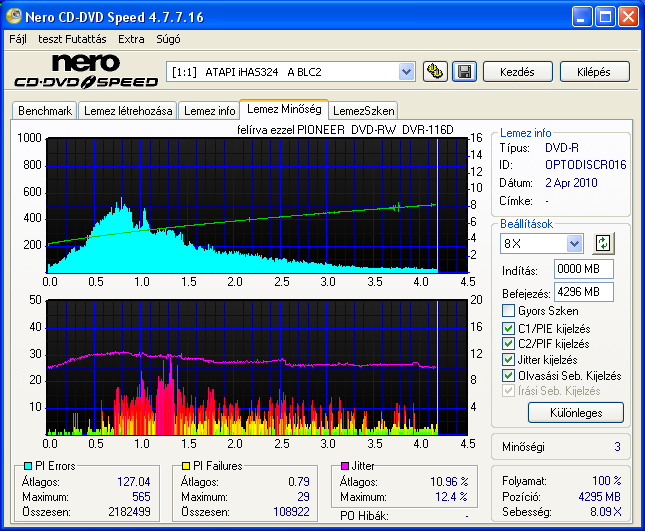Click PI Errors maximum 565
This screenshot has width=645, height=531.
[141, 497]
